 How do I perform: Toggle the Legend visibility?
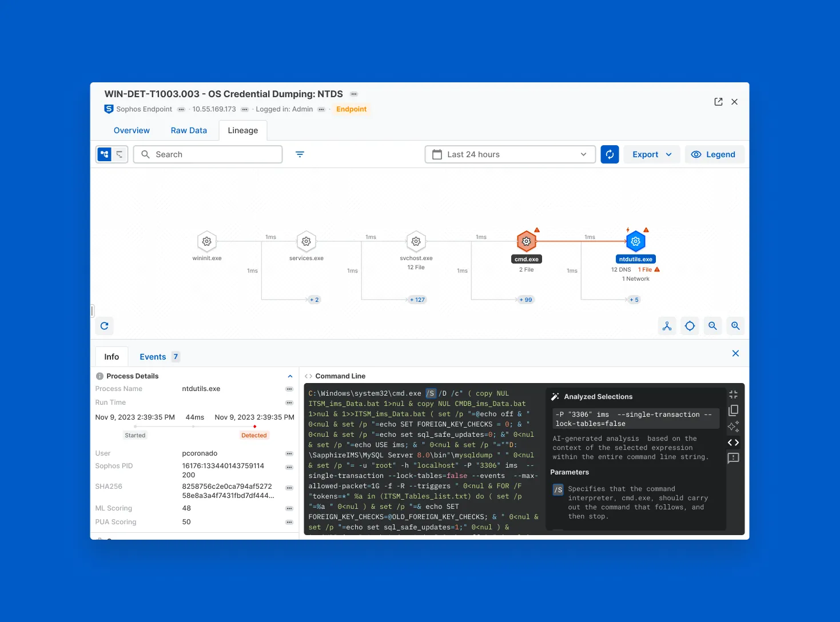coord(714,154)
